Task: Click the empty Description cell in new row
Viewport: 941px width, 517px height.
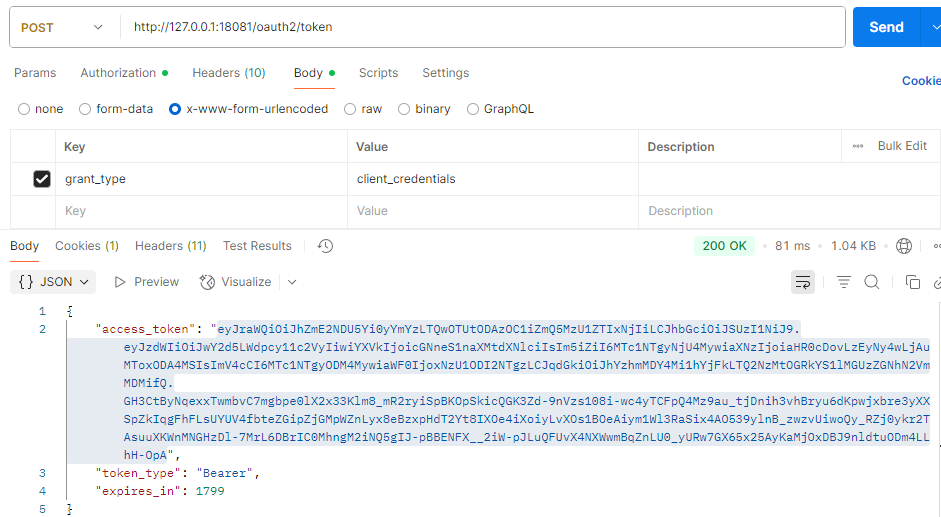Action: tap(789, 211)
